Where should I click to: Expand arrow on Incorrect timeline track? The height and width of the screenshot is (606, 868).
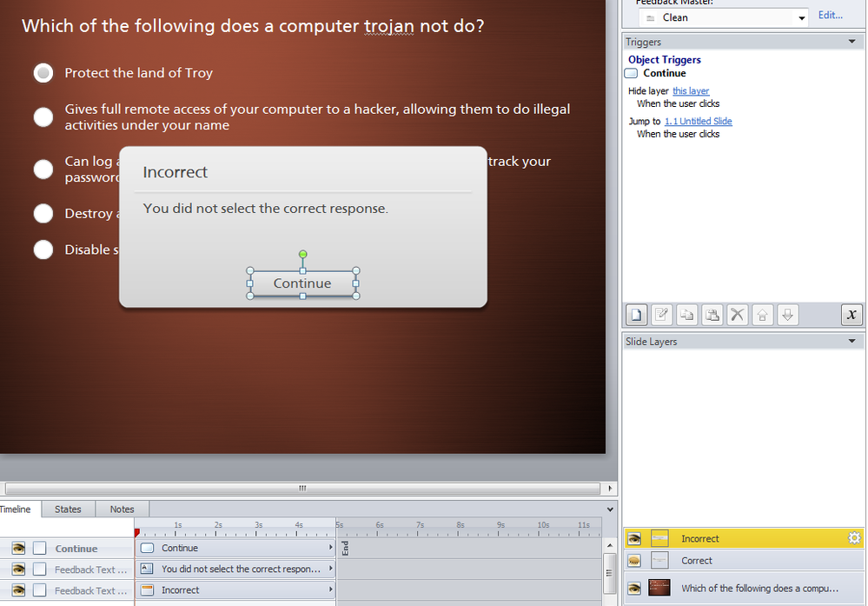click(330, 589)
